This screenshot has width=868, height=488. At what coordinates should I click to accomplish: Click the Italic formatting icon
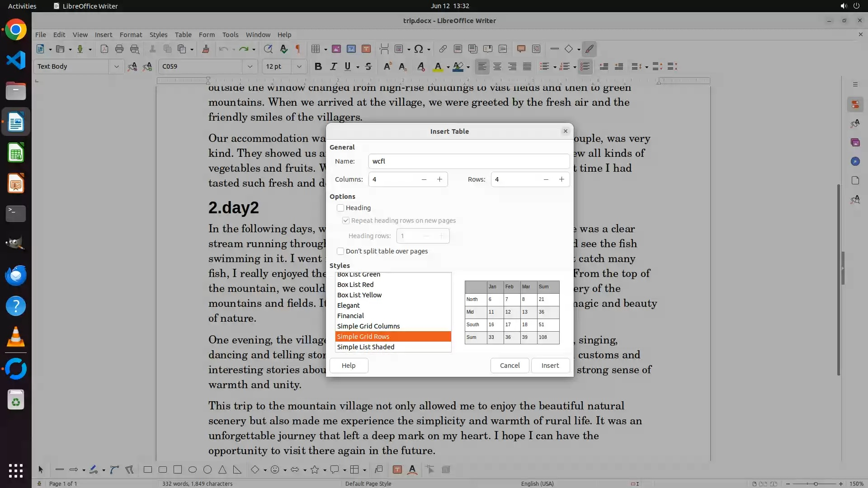[333, 66]
